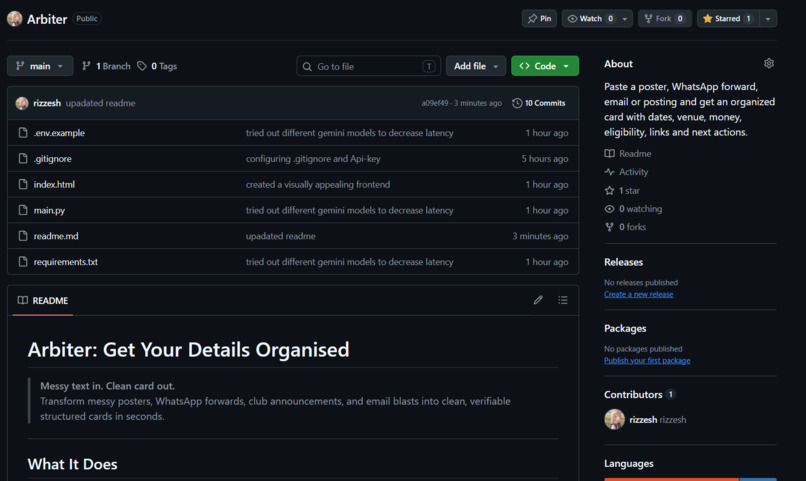Open the README outline list icon
Viewport: 806px width, 481px height.
(563, 300)
